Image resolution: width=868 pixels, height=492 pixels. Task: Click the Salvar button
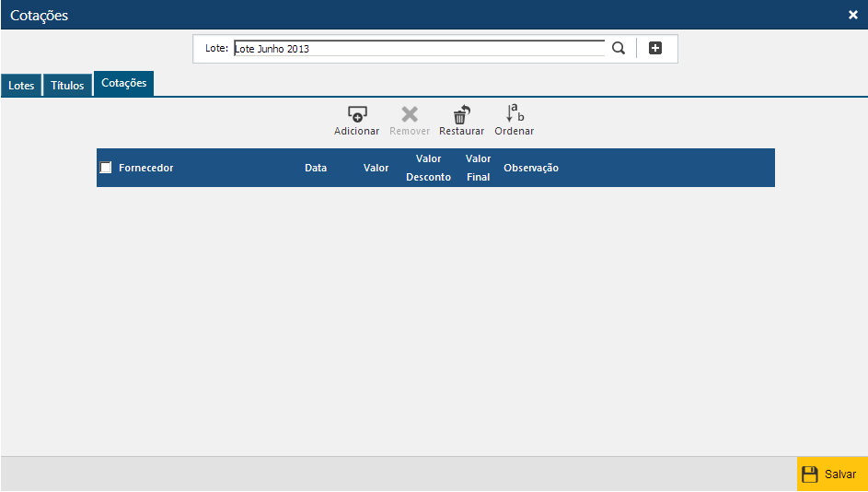(831, 474)
